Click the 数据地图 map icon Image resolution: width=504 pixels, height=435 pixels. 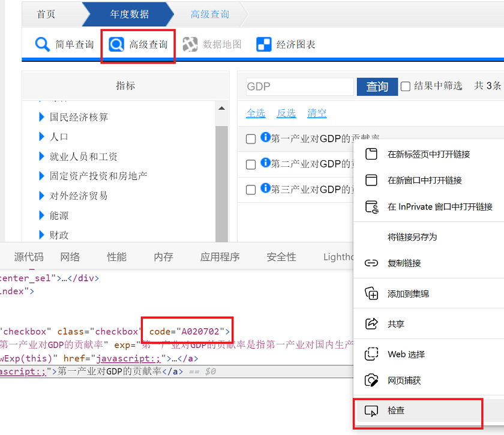coord(190,44)
